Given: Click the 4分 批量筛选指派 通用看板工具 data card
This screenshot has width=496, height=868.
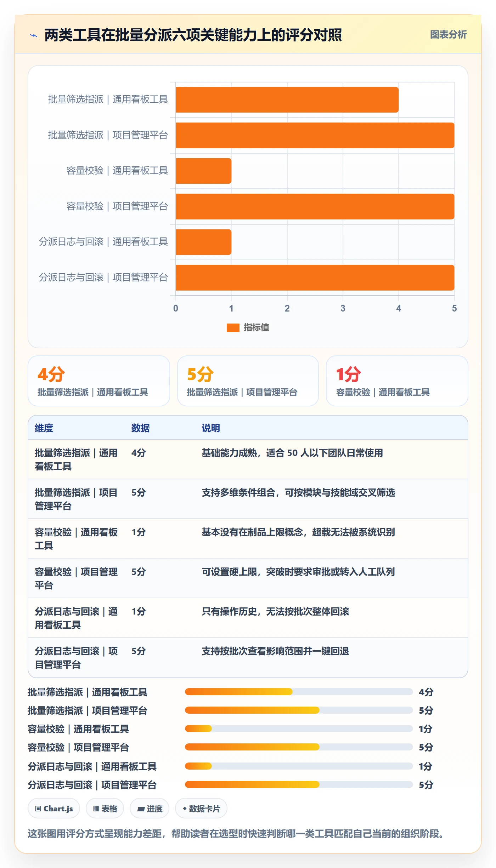Looking at the screenshot, I should click(99, 381).
